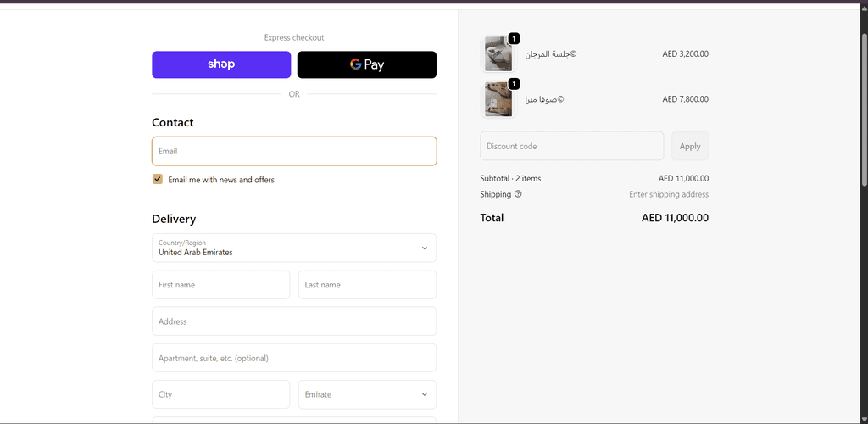Click into the First name field

click(221, 285)
